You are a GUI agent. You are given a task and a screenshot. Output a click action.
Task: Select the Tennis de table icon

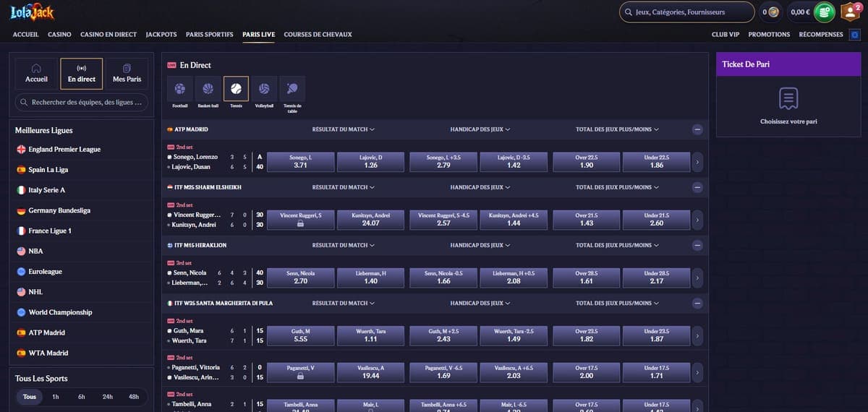[x=292, y=89]
